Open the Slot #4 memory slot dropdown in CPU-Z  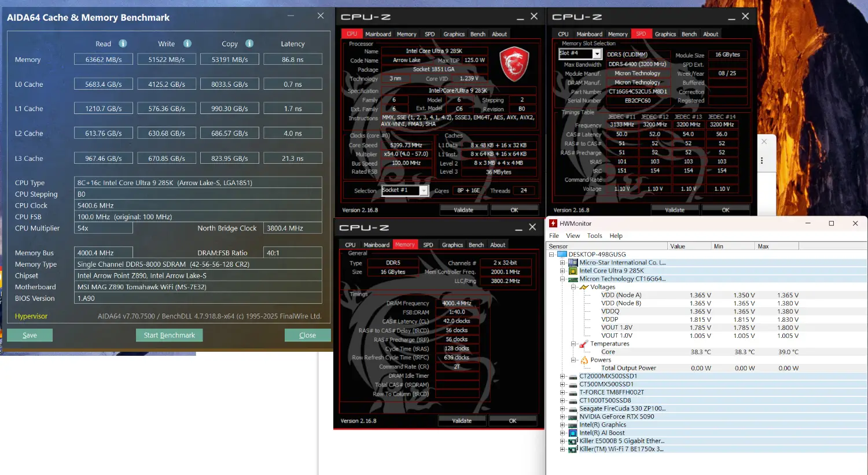click(x=597, y=54)
